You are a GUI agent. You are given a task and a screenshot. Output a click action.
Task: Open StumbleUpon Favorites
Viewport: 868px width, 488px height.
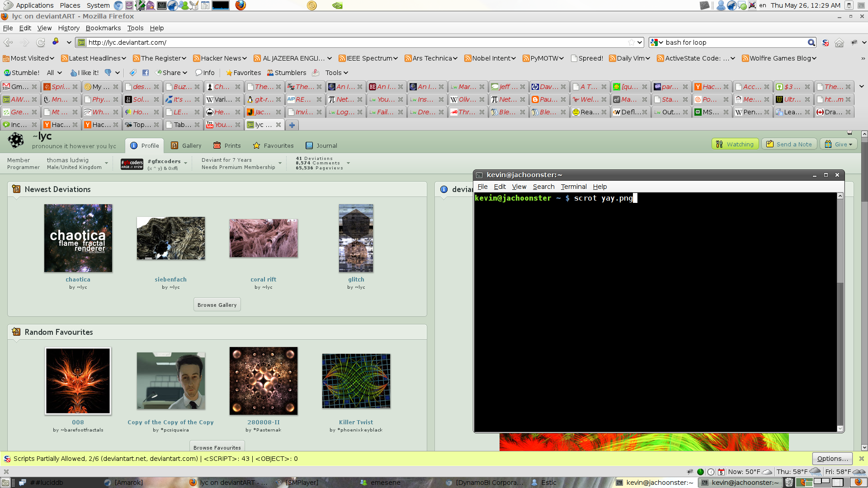pyautogui.click(x=243, y=73)
